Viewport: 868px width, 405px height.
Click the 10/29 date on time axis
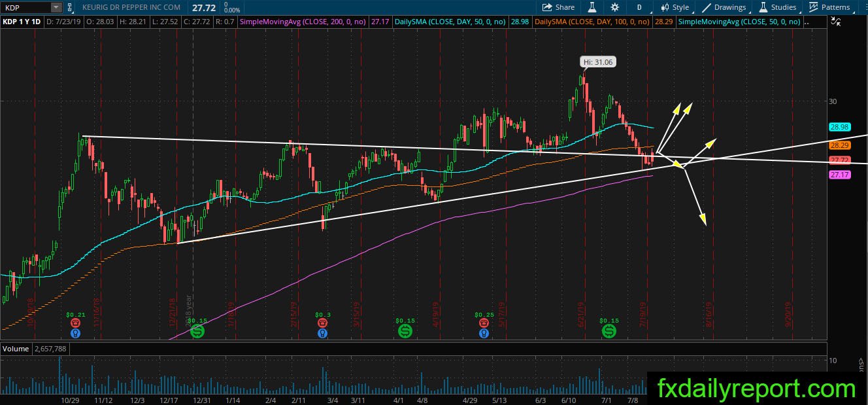70,400
